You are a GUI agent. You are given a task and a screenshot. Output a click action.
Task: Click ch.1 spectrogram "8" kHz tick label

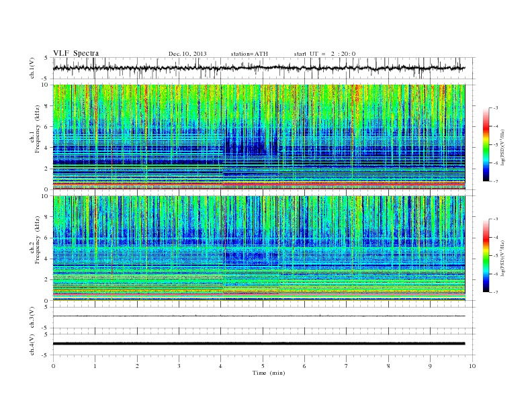pyautogui.click(x=46, y=106)
